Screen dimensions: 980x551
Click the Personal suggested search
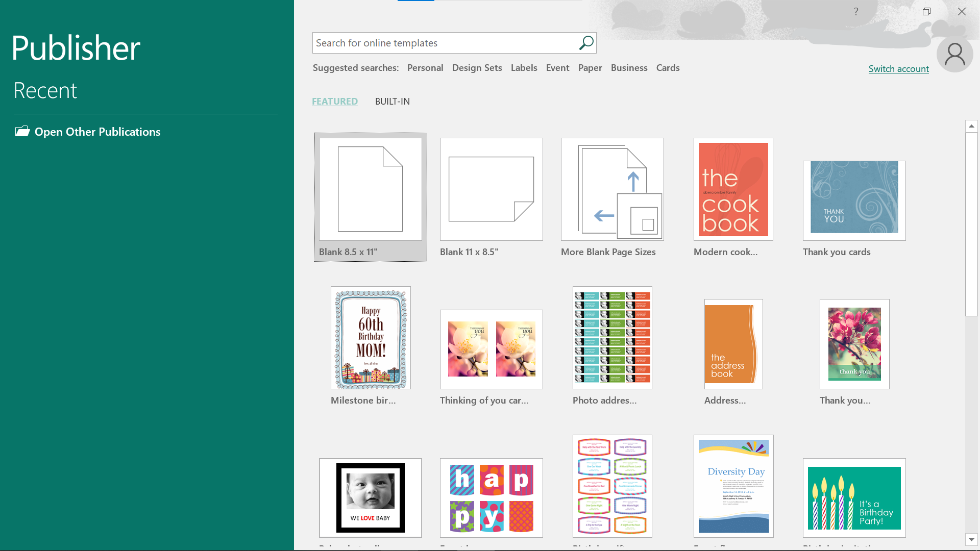coord(425,68)
